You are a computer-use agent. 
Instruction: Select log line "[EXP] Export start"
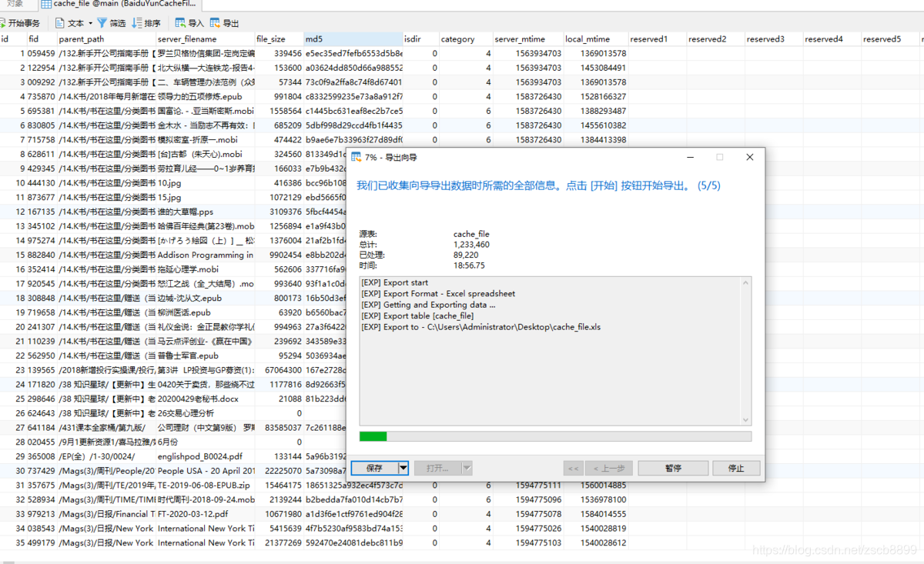coord(394,282)
